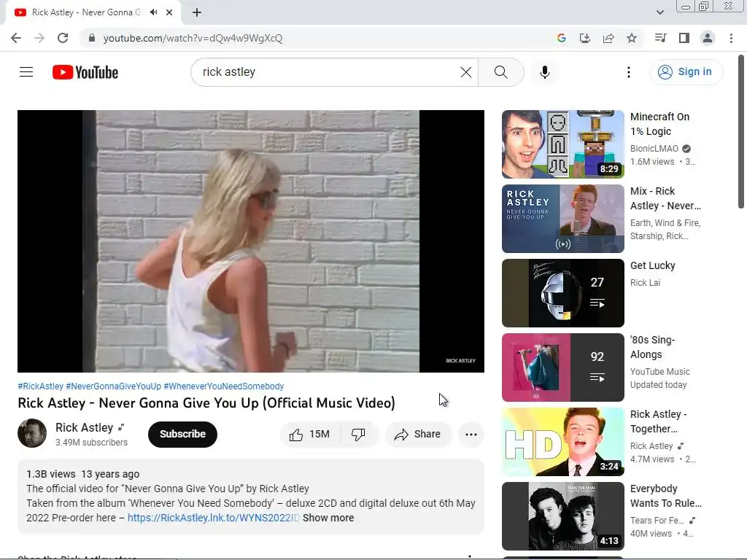Viewport: 747px width, 560px height.
Task: Click the Get Lucky title text
Action: click(x=653, y=265)
